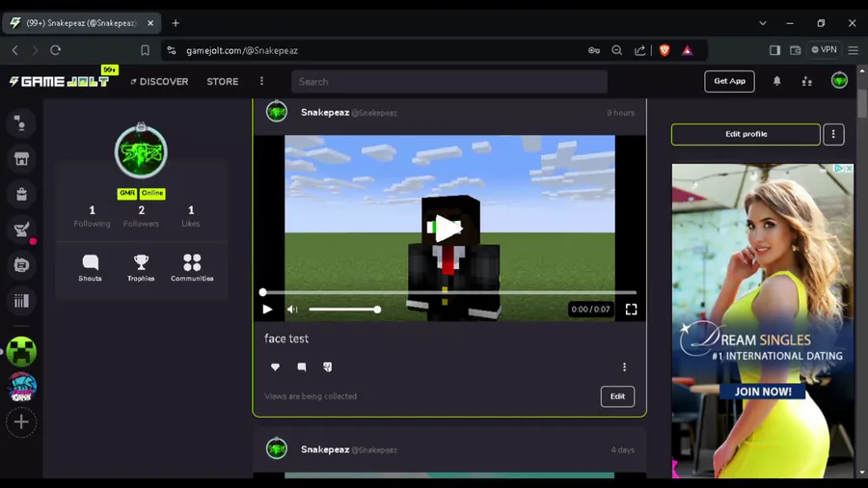The height and width of the screenshot is (488, 868).
Task: Adjust the video volume slider
Action: point(343,310)
